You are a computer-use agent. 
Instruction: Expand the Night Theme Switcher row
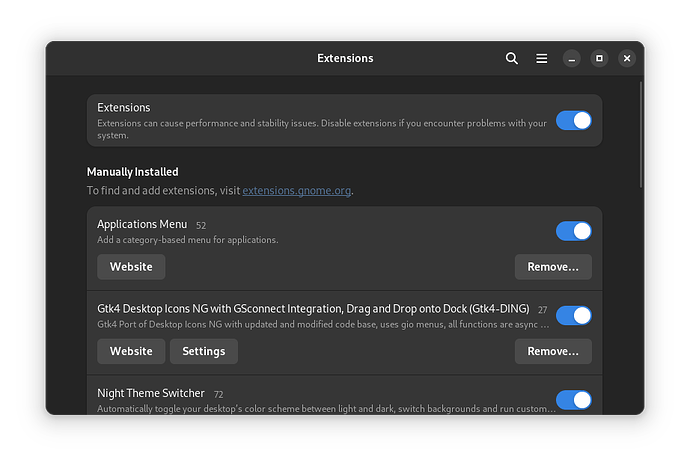coord(300,400)
